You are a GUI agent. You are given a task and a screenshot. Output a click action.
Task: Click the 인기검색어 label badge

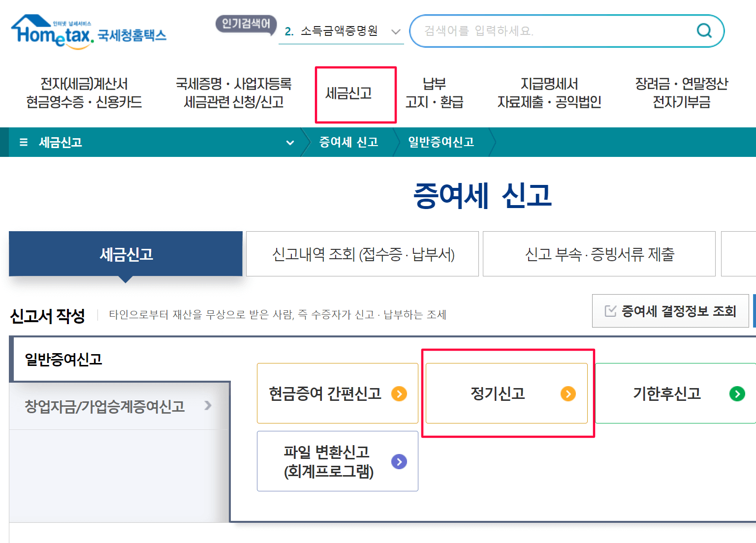(x=246, y=24)
